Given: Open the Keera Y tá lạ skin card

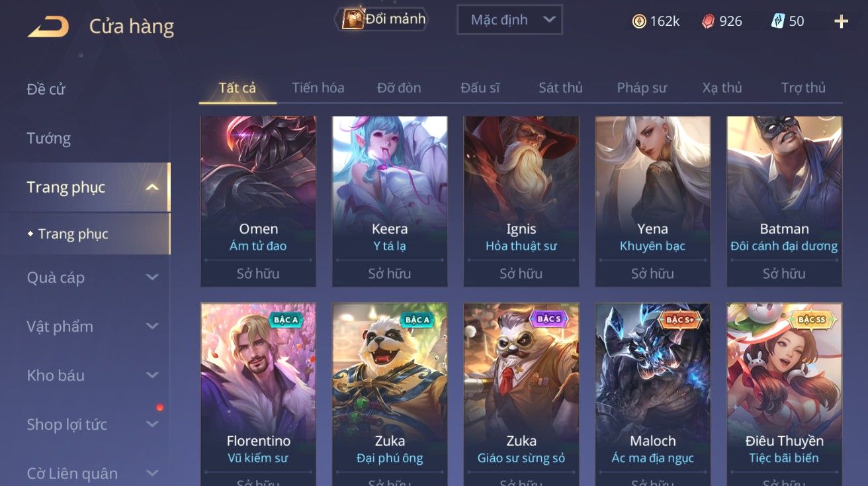Looking at the screenshot, I should coord(390,201).
